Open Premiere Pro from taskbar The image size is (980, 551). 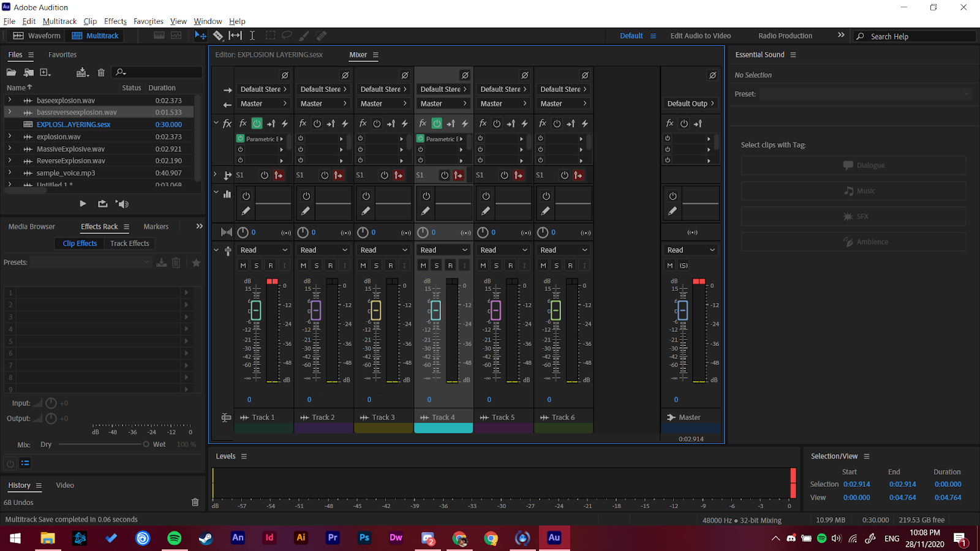click(x=333, y=538)
